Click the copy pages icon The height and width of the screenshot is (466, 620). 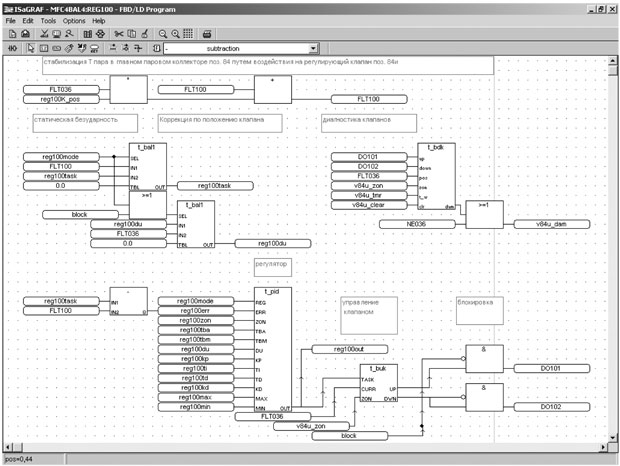[x=132, y=34]
